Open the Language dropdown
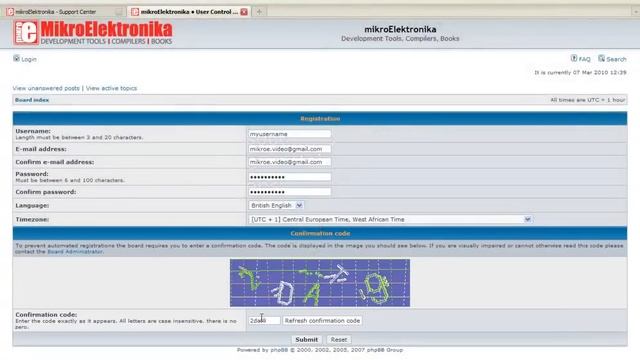The width and height of the screenshot is (640, 360). pos(276,205)
